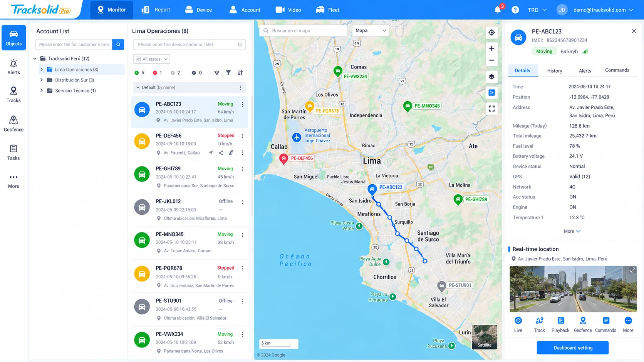Open the Monitor top menu
Image resolution: width=644 pixels, height=362 pixels.
(112, 10)
